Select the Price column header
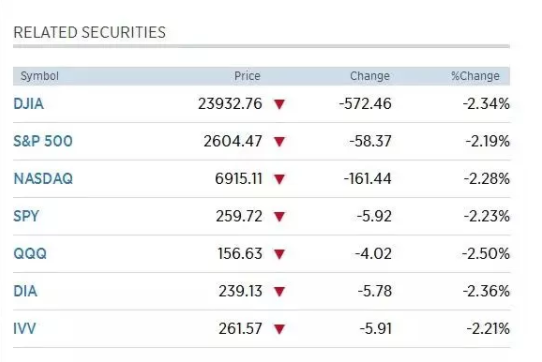 click(247, 76)
